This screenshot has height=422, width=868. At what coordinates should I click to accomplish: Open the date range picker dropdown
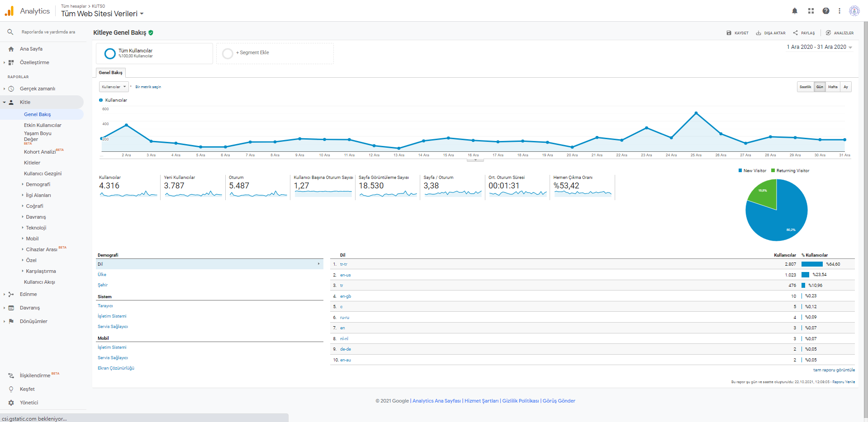(819, 47)
